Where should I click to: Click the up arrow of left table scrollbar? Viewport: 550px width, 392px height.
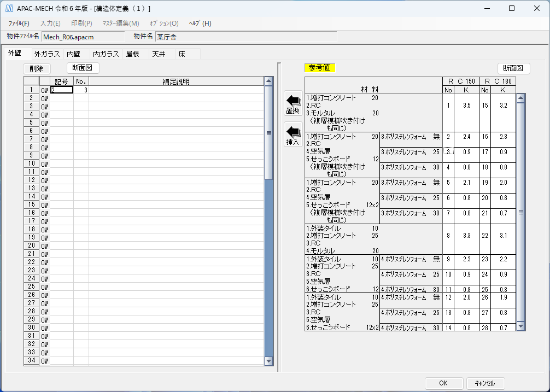(x=269, y=81)
